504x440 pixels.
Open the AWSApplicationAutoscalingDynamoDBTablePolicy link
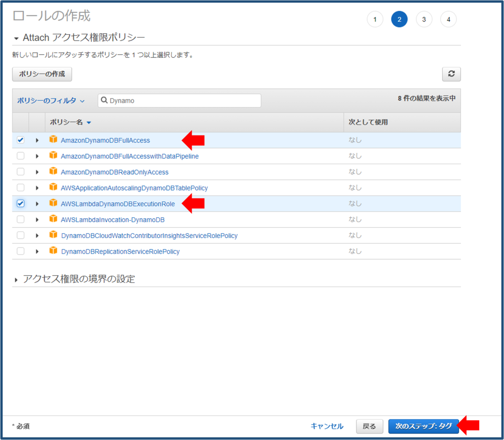coord(134,188)
